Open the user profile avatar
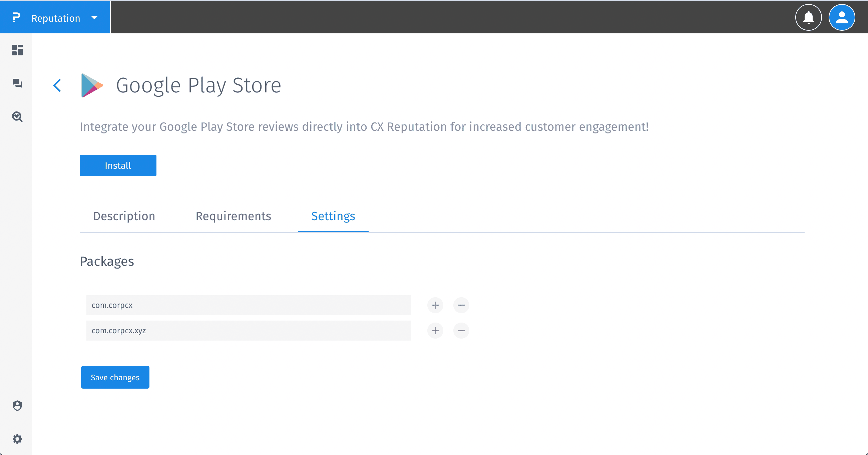The image size is (868, 455). point(841,18)
